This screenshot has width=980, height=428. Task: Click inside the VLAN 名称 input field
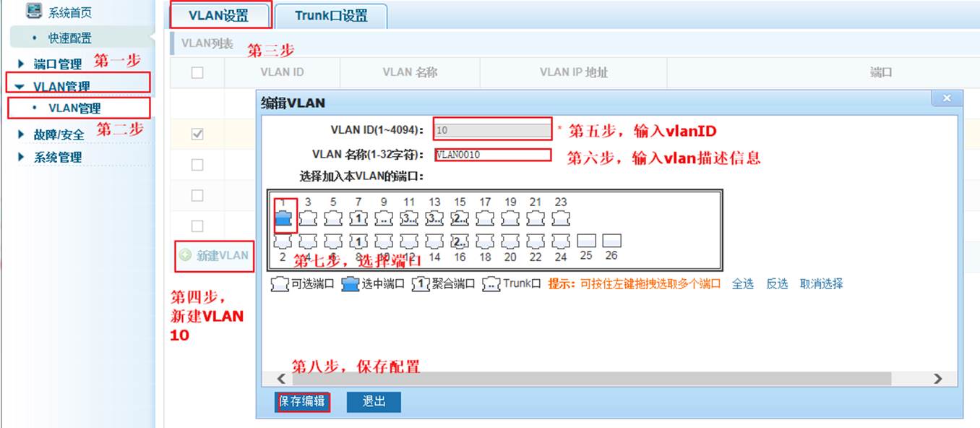493,155
